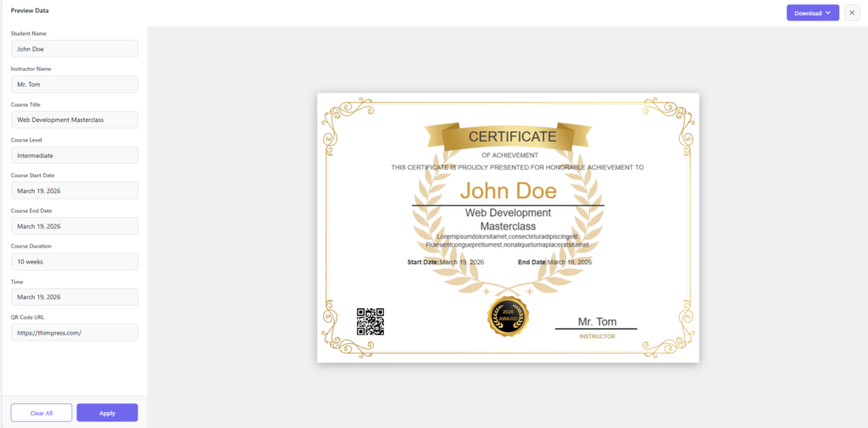The height and width of the screenshot is (428, 868).
Task: Select the Course Level input
Action: pos(75,156)
